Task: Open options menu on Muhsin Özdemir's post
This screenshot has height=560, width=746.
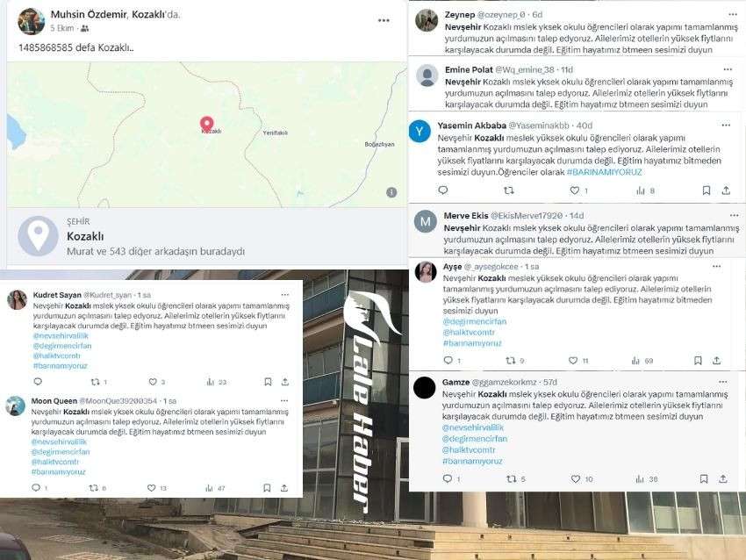Action: pos(384,20)
